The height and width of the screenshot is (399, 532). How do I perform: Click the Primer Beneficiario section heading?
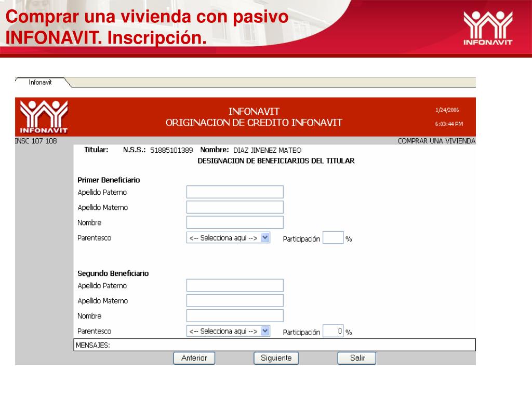point(109,180)
